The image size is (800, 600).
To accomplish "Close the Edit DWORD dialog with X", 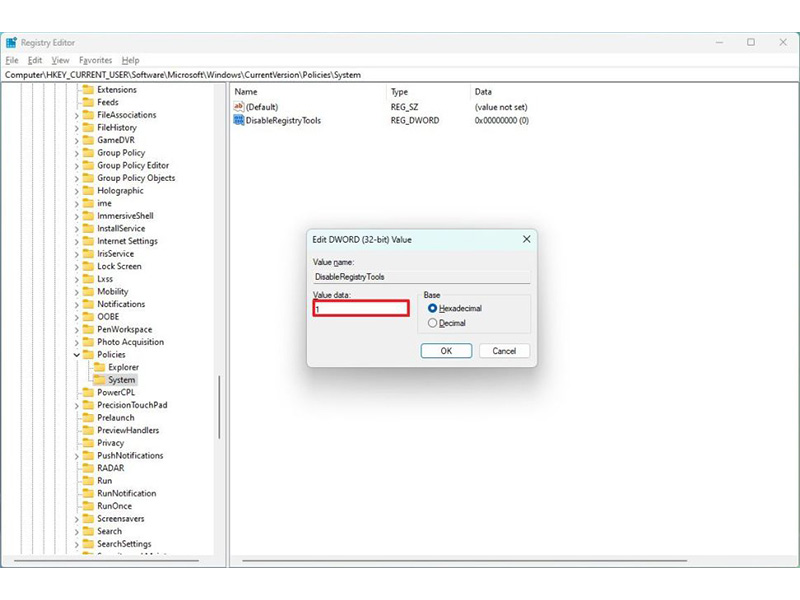I will click(527, 239).
